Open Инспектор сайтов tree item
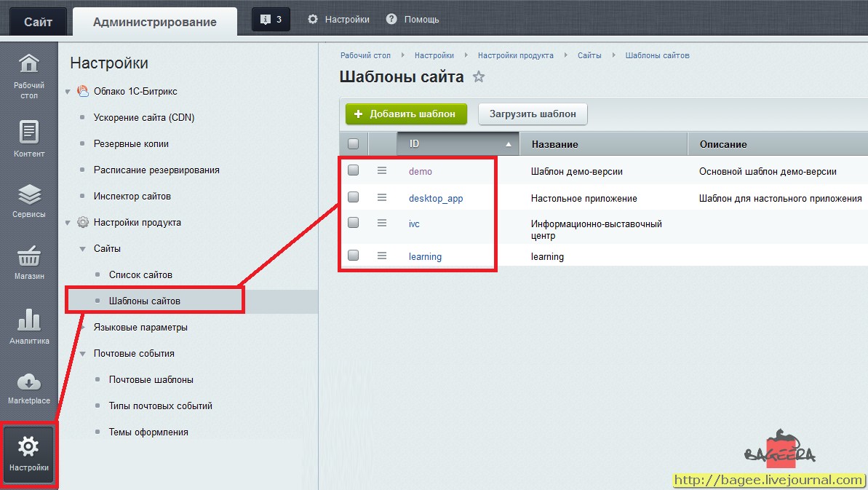868x490 pixels. (132, 196)
